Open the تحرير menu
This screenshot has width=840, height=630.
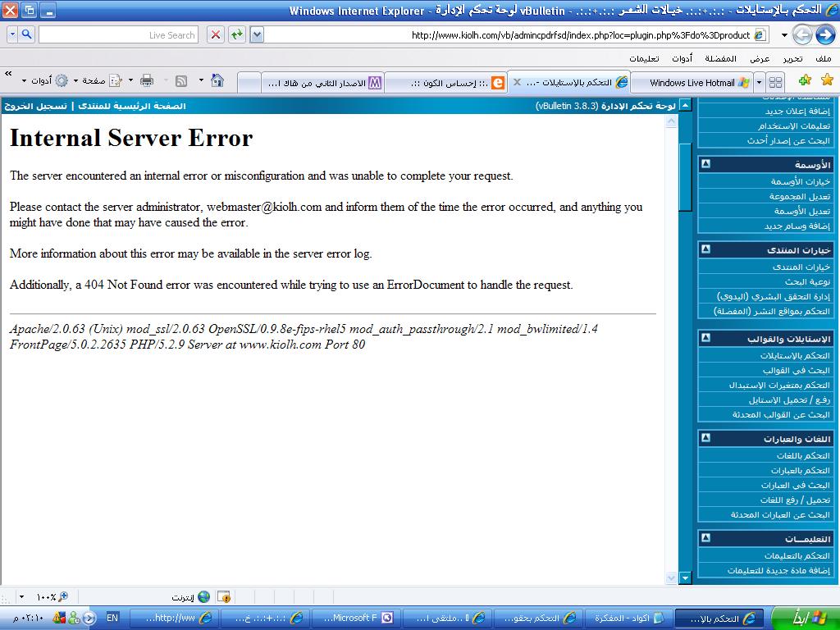[x=793, y=58]
